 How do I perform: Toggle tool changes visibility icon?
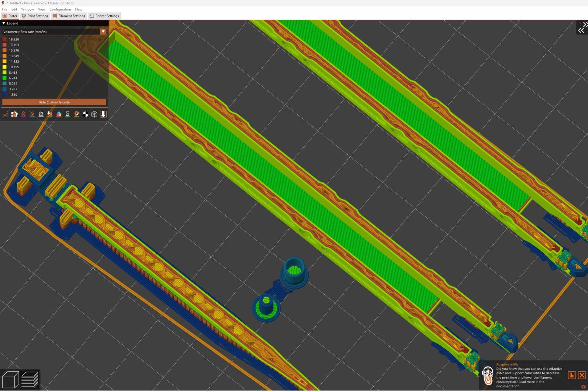(x=50, y=114)
